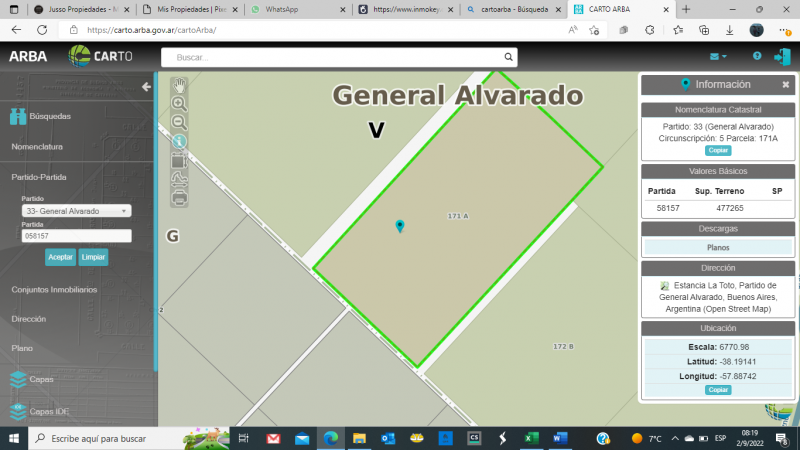Screen dimensions: 800x450
Task: Click the zoom out magnifier tool
Action: (x=179, y=122)
